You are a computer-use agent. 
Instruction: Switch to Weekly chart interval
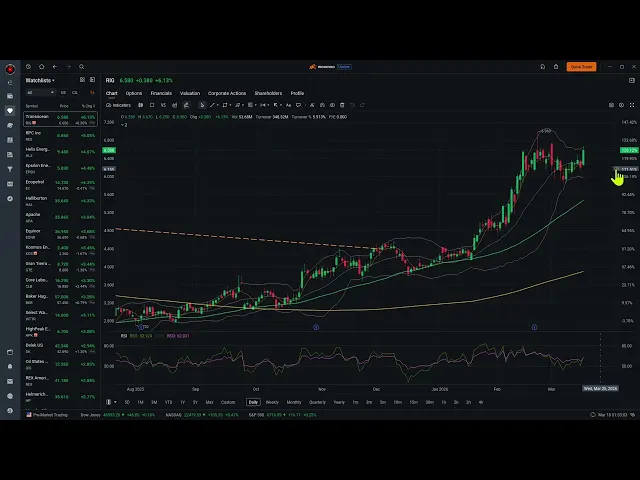click(272, 402)
